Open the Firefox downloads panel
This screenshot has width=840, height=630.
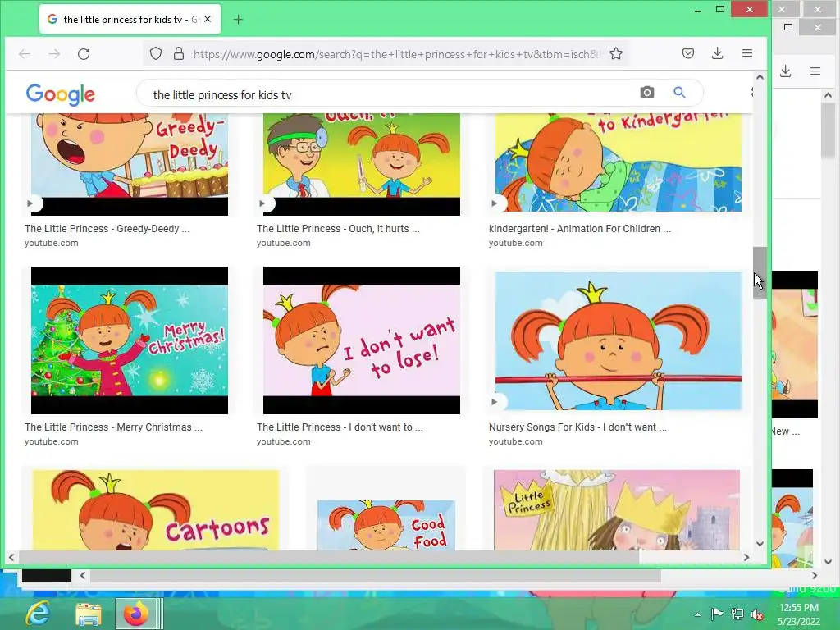(717, 53)
